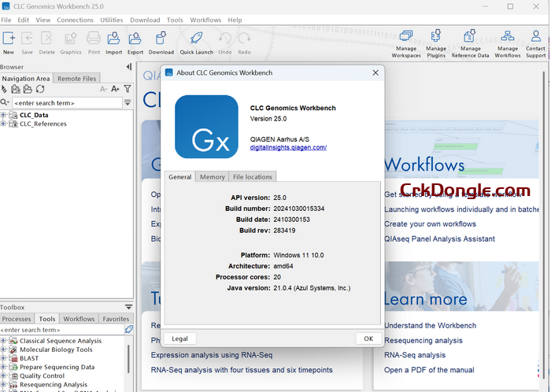Open the magnifier search type dropdown
This screenshot has width=551, height=392.
pyautogui.click(x=5, y=102)
